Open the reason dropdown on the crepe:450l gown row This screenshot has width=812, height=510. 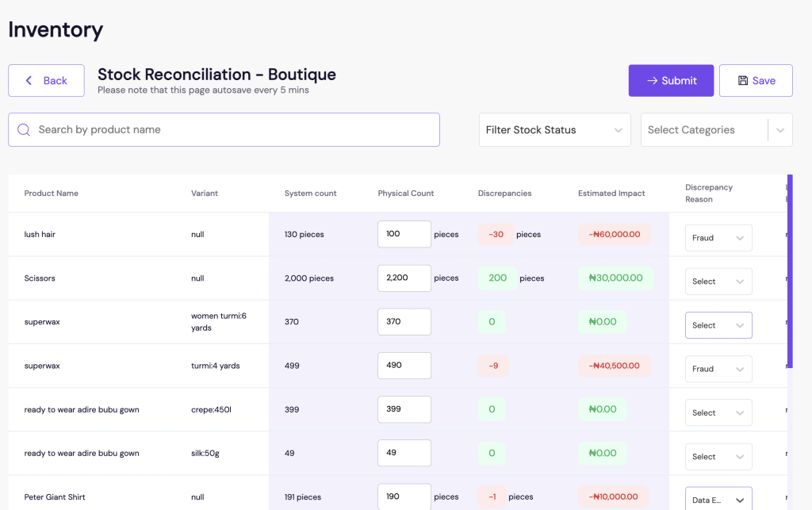tap(718, 412)
